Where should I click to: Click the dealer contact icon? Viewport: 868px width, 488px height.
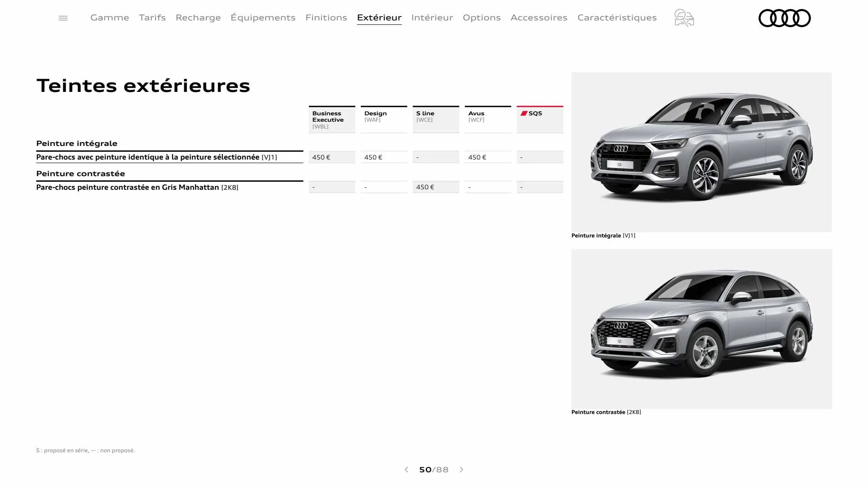point(684,18)
